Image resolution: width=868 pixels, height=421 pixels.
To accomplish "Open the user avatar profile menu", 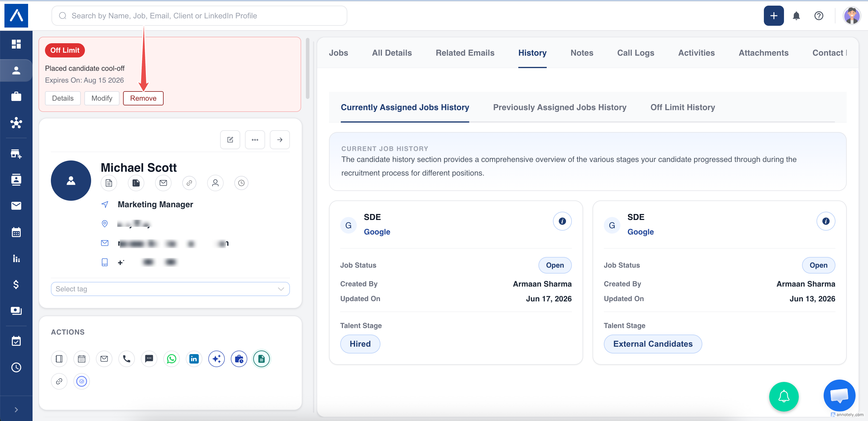I will [851, 16].
